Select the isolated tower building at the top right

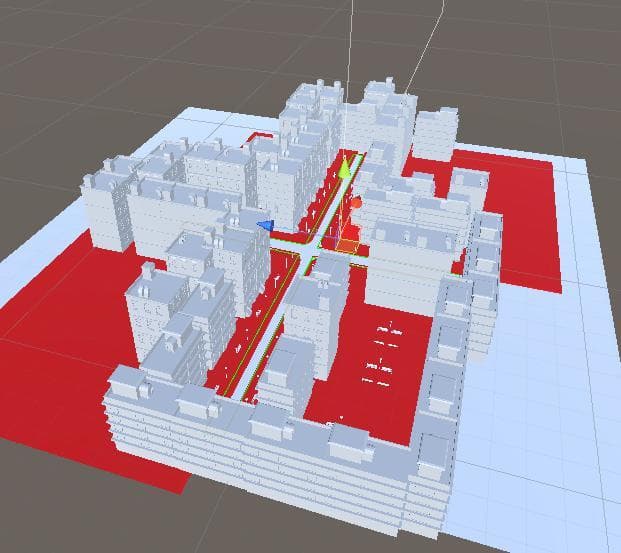436,134
